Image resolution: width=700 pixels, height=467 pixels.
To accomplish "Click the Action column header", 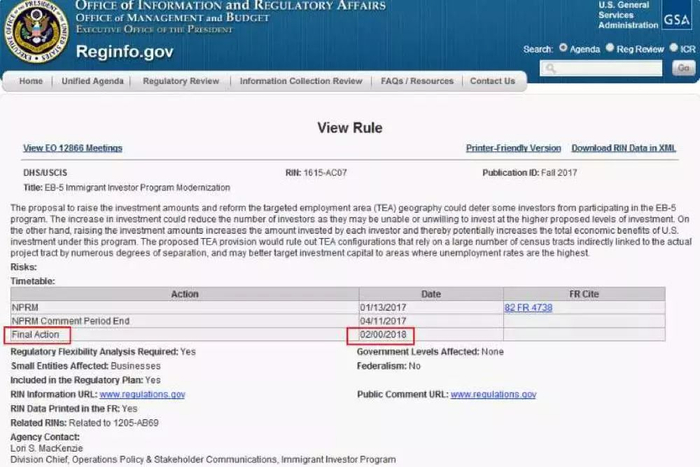I will pyautogui.click(x=184, y=294).
